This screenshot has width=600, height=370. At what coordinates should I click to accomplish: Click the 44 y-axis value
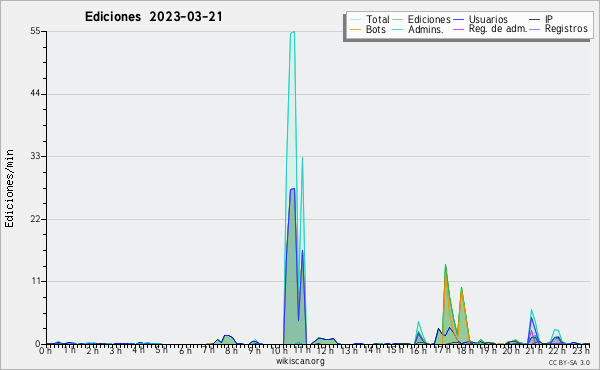[x=35, y=94]
